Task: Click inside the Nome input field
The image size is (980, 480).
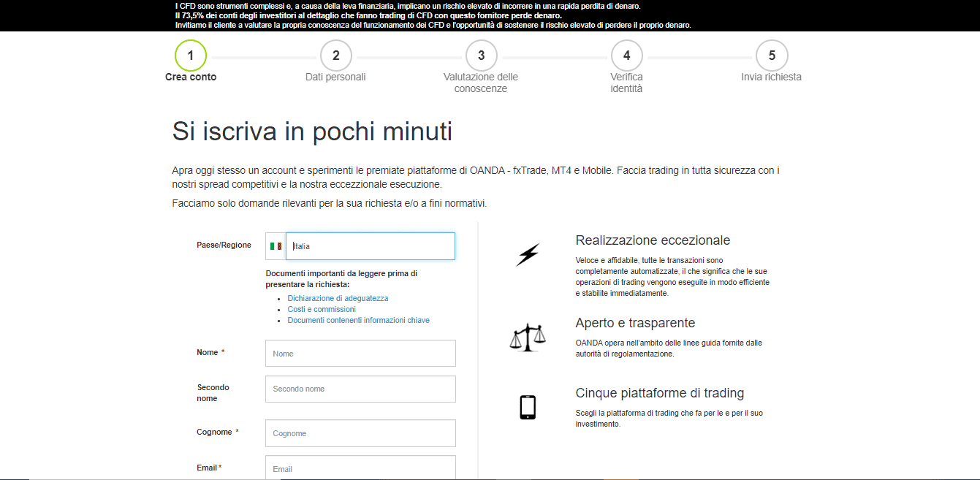Action: (360, 353)
